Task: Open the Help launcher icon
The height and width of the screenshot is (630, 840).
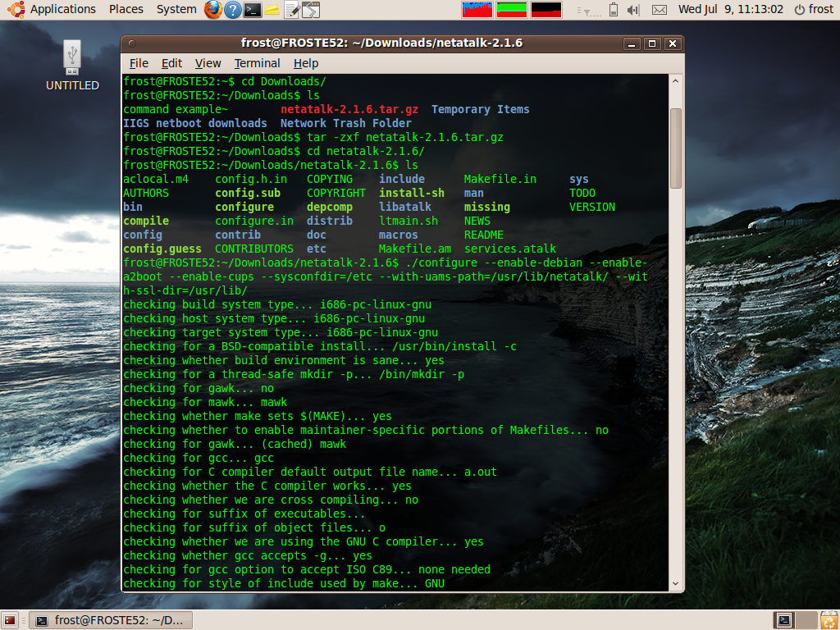Action: pos(233,10)
